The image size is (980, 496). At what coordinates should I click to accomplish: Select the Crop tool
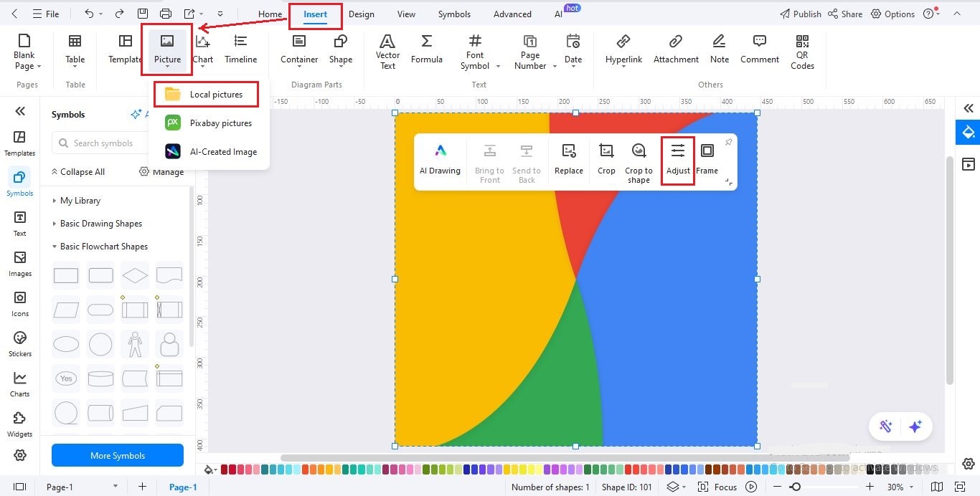click(606, 160)
